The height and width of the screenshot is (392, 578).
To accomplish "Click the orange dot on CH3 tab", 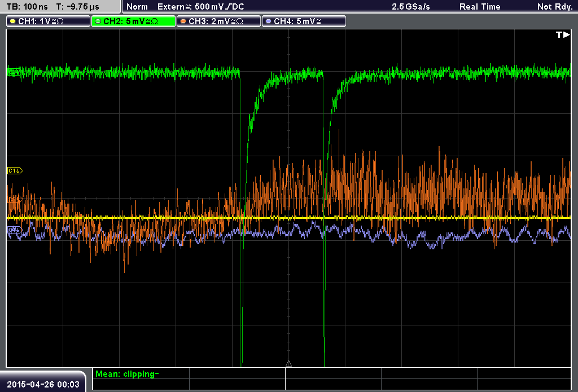I will [x=183, y=21].
